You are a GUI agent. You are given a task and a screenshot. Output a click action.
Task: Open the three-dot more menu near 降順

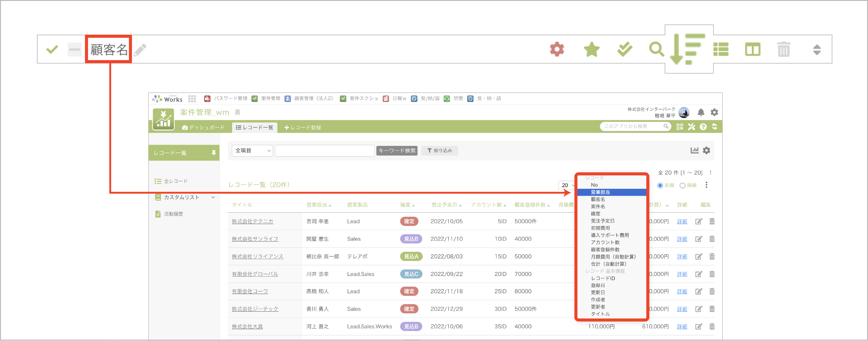tap(706, 185)
